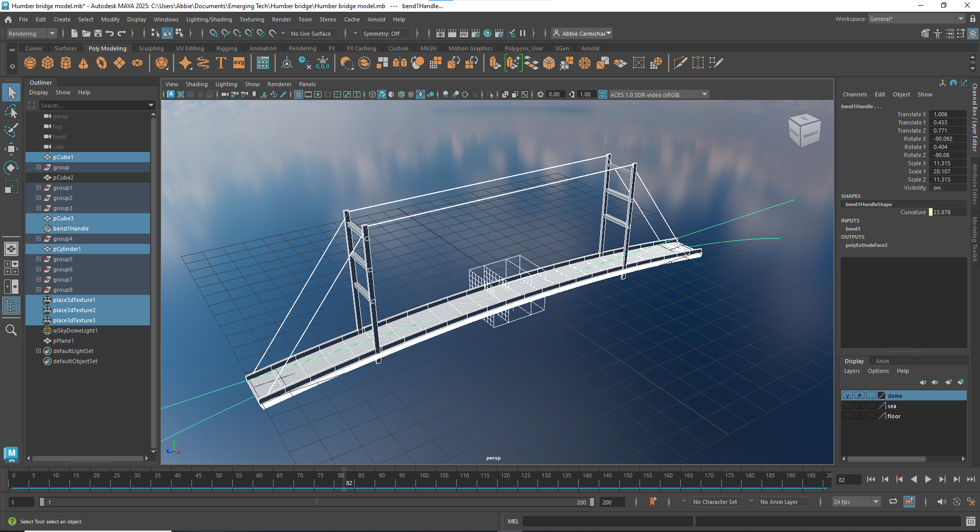The height and width of the screenshot is (532, 980).
Task: Click the Outliner search field
Action: (x=92, y=106)
